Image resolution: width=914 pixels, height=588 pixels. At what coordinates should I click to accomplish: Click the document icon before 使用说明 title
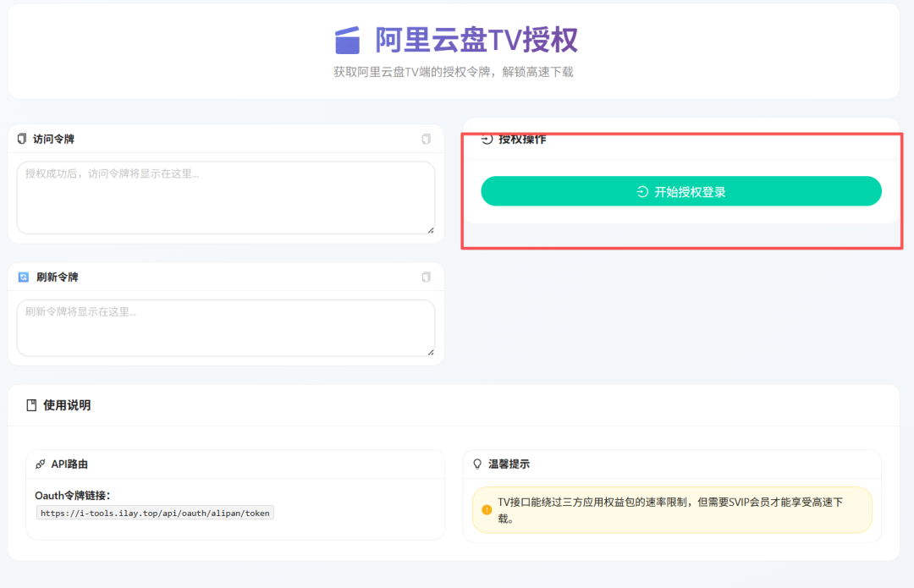point(30,404)
